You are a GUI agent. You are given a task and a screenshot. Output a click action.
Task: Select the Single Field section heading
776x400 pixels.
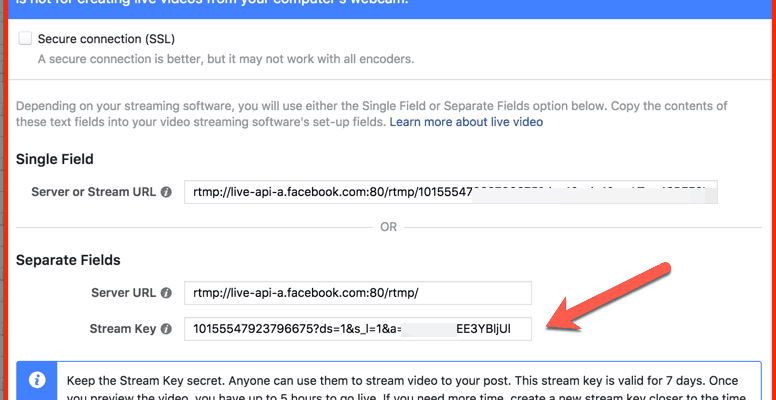pos(55,159)
